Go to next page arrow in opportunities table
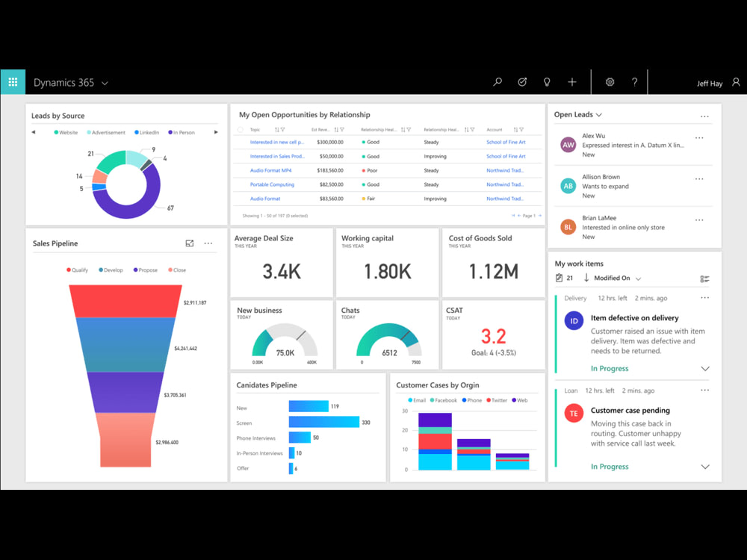Screen dimensions: 747x560 [x=540, y=216]
